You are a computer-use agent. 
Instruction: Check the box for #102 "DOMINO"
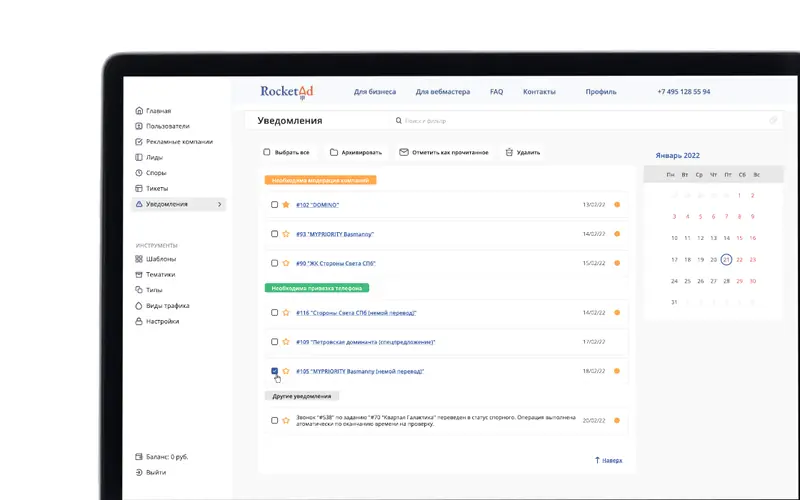274,205
